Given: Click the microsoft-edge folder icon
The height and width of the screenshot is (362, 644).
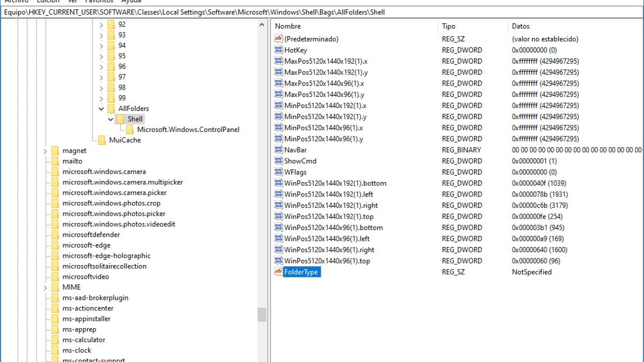Looking at the screenshot, I should coord(55,245).
